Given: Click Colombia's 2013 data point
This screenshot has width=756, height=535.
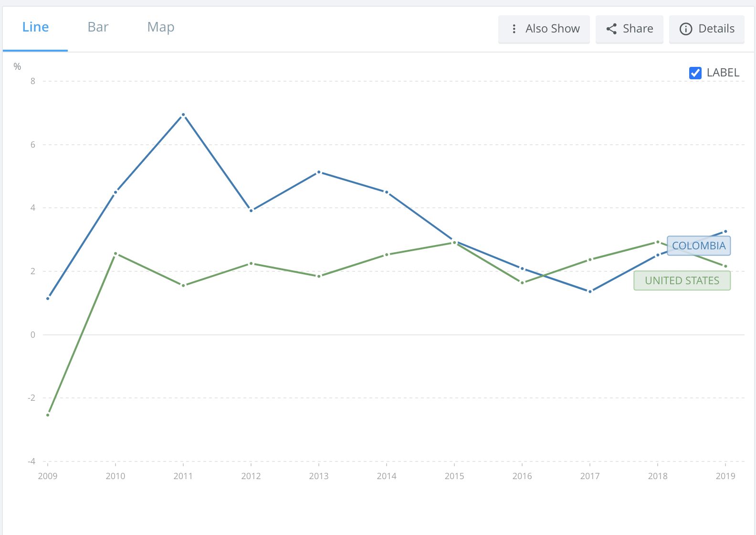Looking at the screenshot, I should coord(319,172).
